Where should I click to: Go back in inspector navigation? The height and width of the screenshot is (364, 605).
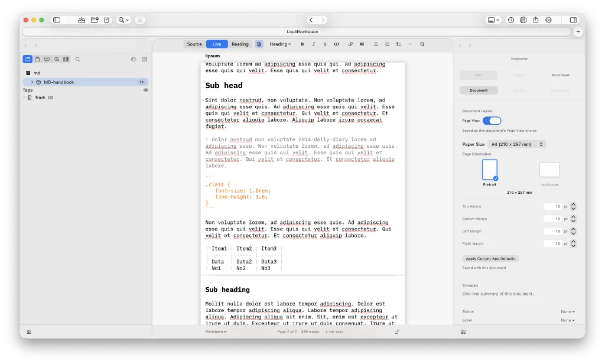point(460,45)
